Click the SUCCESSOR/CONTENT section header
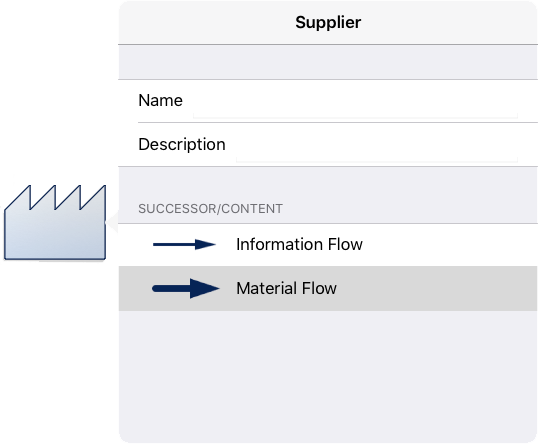This screenshot has height=444, width=538. (x=210, y=209)
